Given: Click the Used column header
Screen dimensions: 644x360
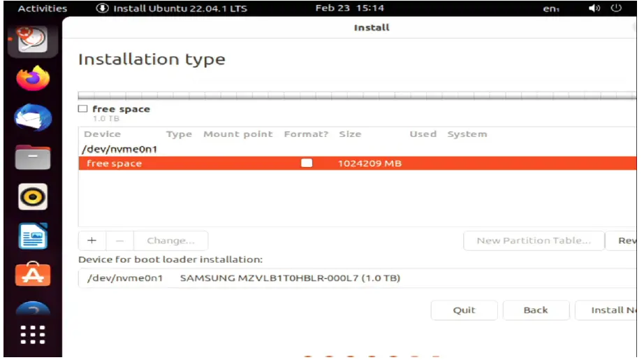Looking at the screenshot, I should click(x=423, y=134).
